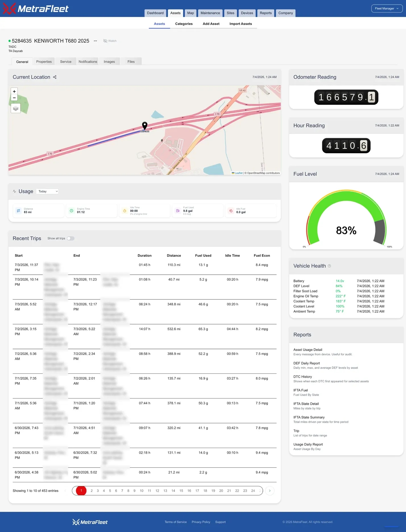Select the Categories sub-menu

(184, 24)
